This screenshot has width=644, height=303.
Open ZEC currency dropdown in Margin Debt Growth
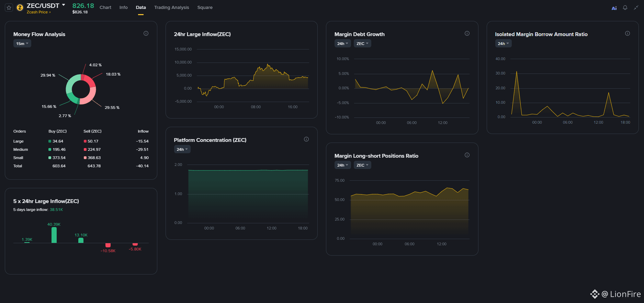[x=362, y=44]
